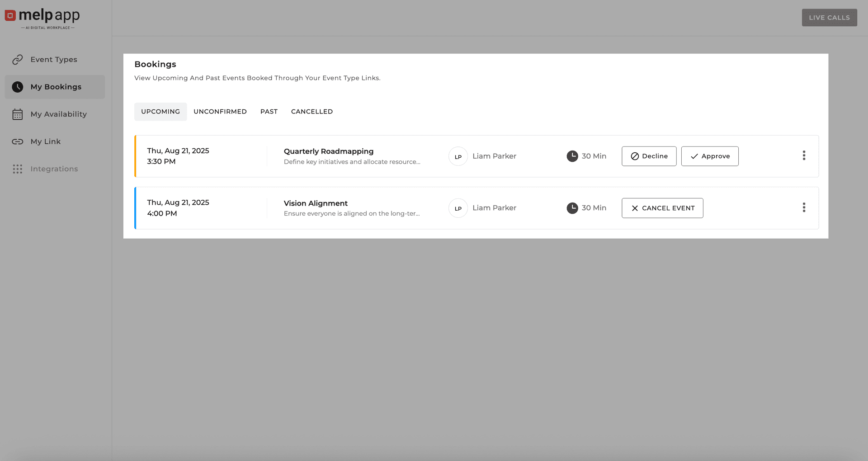Open the My Bookings sidebar entry
The width and height of the screenshot is (868, 461).
[x=55, y=87]
